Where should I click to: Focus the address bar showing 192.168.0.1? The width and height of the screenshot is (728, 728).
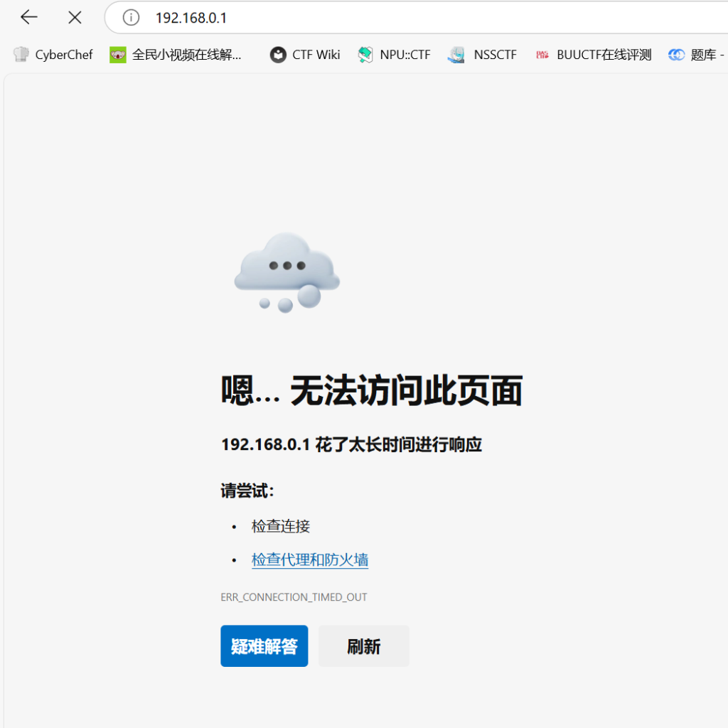point(427,17)
